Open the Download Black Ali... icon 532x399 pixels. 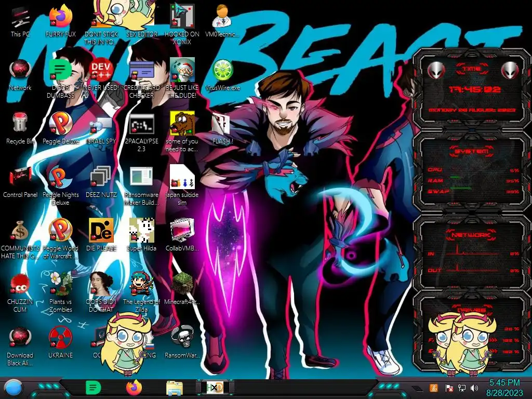(x=20, y=346)
